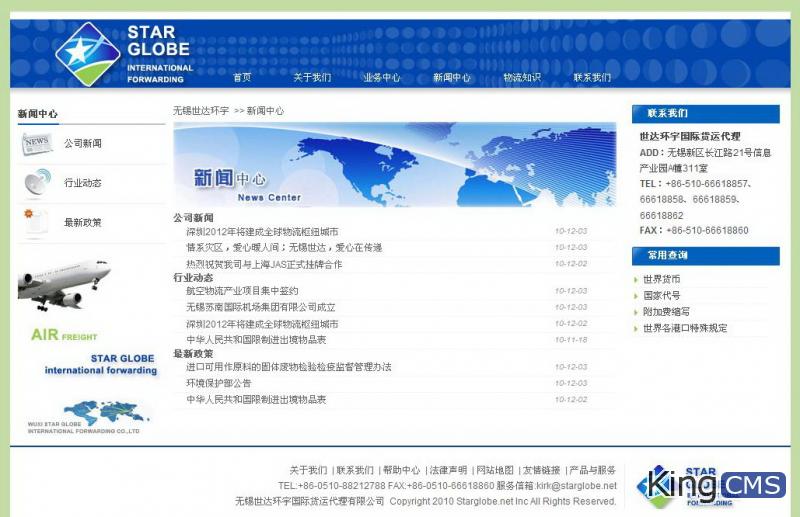
Task: Open the 新闻中心 navigation item
Action: pos(452,78)
